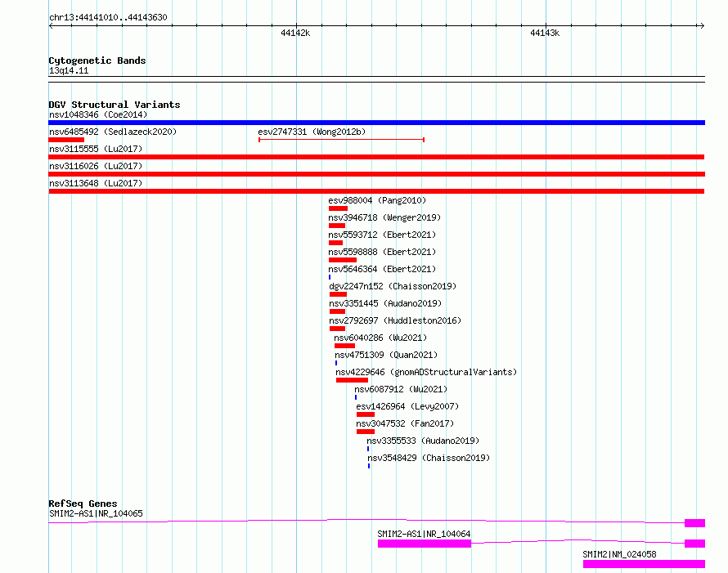The image size is (728, 573).
Task: Select the esv2747331 thin red interval line
Action: [341, 140]
